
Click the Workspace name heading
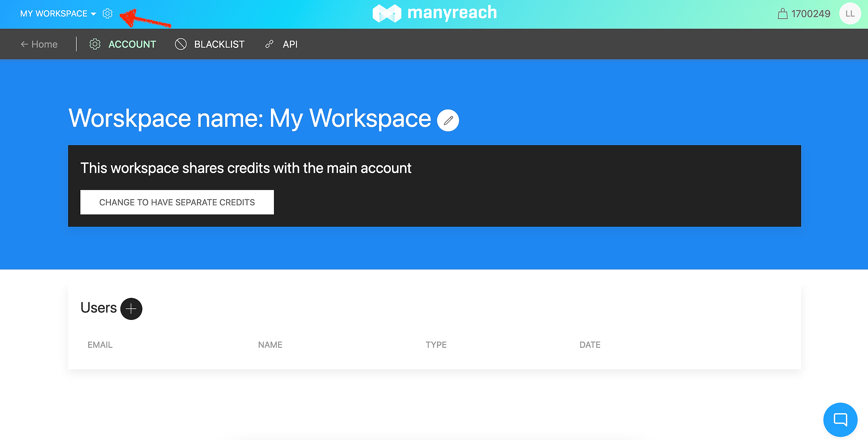250,118
